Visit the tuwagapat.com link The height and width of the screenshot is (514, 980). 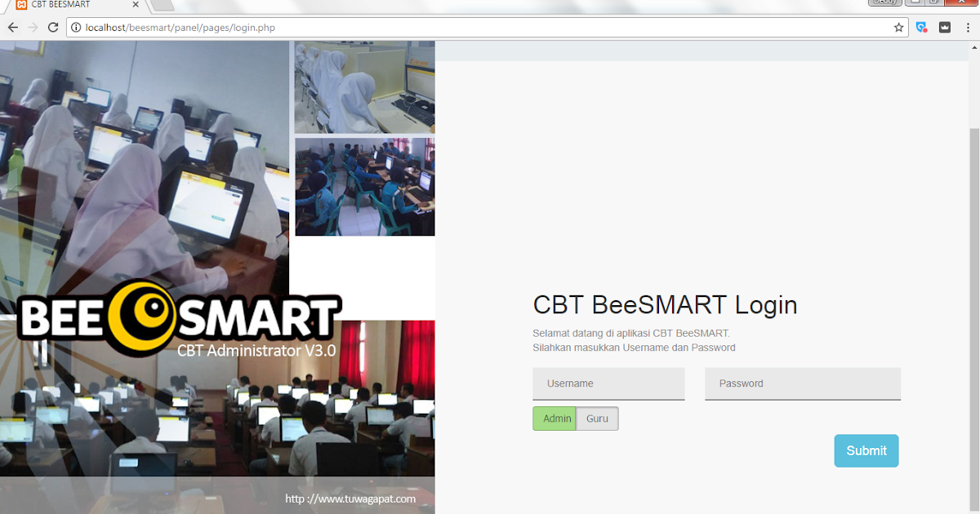pos(350,498)
